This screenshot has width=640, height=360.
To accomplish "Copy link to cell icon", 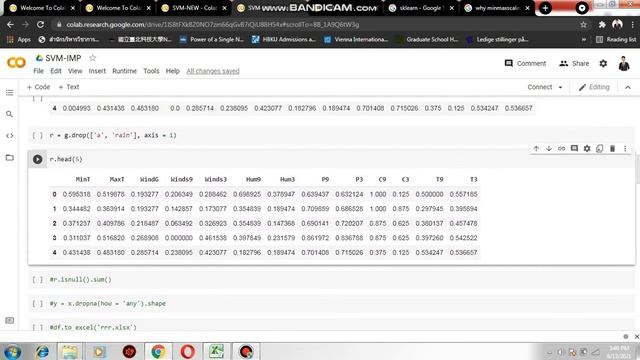I will (x=561, y=149).
